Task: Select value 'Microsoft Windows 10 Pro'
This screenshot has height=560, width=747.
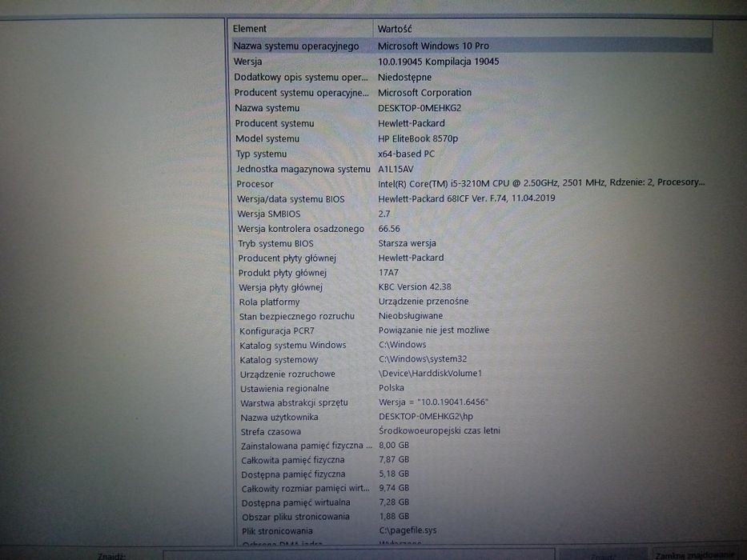Action: coord(433,46)
